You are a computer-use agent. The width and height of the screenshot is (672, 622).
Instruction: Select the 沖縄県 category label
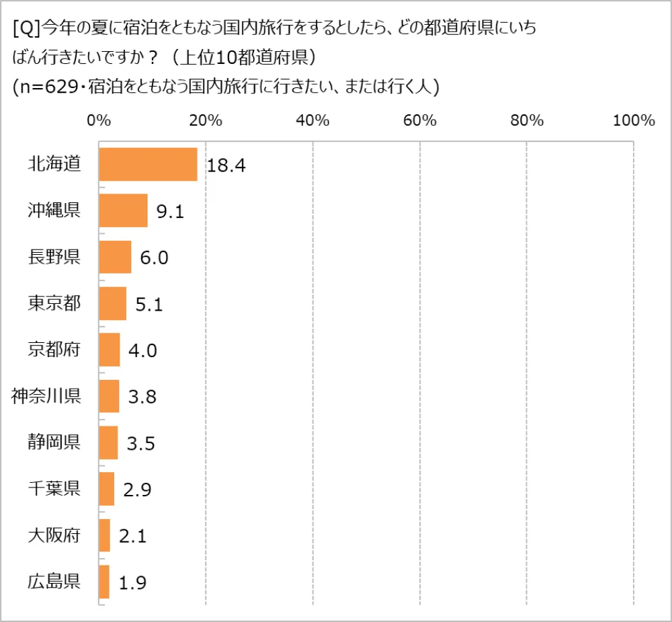[54, 210]
